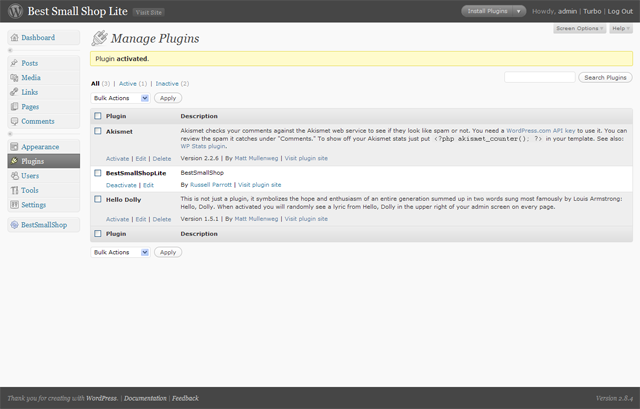Open the bottom Bulk Actions dropdown

[120, 252]
